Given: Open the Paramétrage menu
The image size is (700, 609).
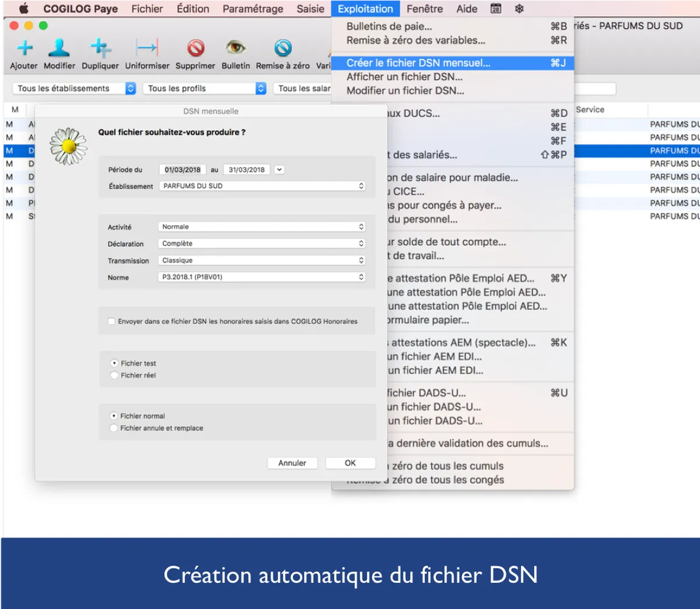Looking at the screenshot, I should 253,9.
